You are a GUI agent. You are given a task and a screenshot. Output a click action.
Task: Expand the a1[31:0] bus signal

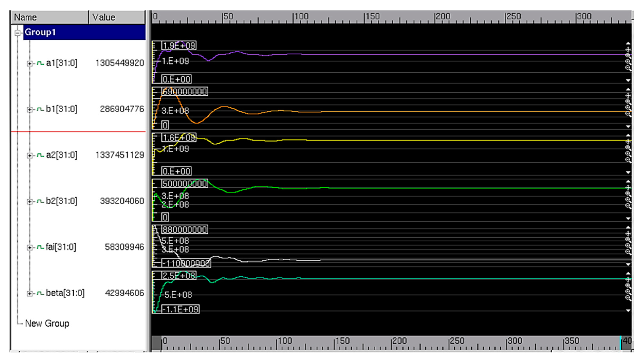30,63
